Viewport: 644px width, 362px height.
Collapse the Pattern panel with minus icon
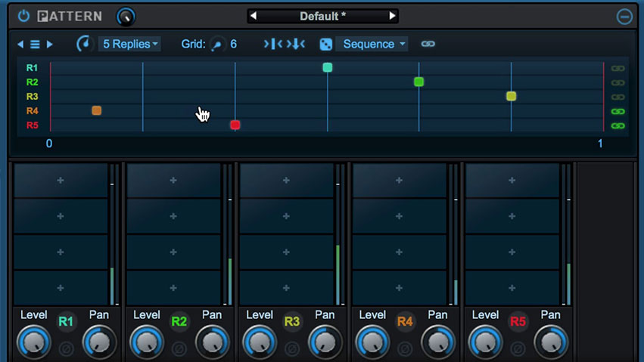[624, 17]
